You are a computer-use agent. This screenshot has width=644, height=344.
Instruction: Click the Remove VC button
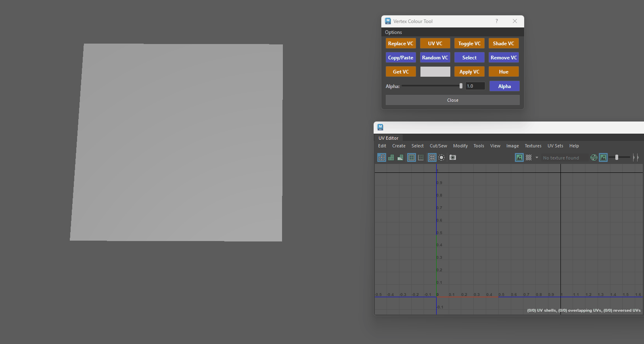[504, 58]
